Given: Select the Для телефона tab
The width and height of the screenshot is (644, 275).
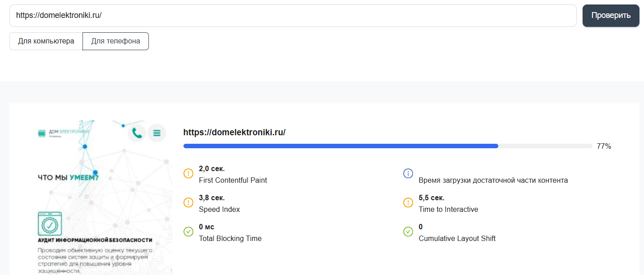Looking at the screenshot, I should (x=116, y=41).
